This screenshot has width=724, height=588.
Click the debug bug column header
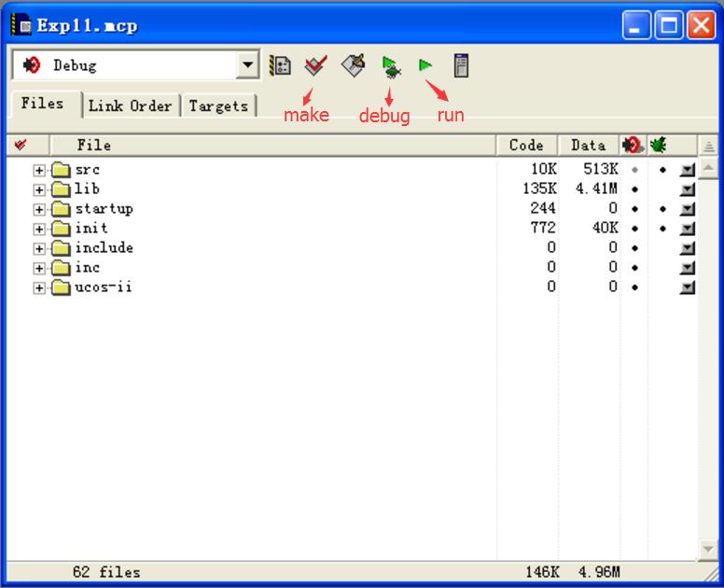pyautogui.click(x=659, y=145)
